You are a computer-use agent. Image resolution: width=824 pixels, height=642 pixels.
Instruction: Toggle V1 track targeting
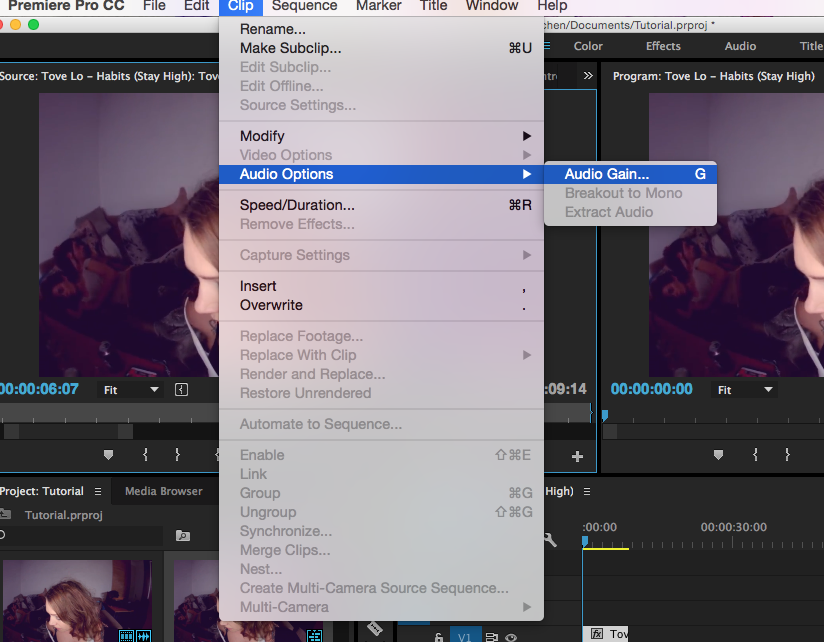[x=465, y=636]
